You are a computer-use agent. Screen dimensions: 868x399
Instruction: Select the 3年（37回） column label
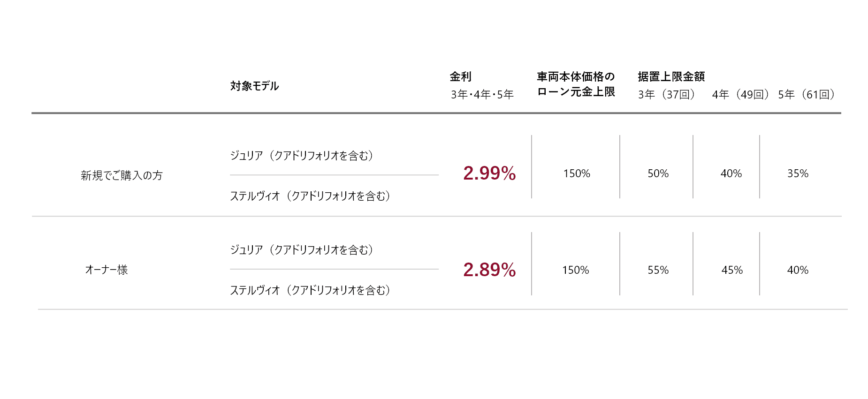666,95
